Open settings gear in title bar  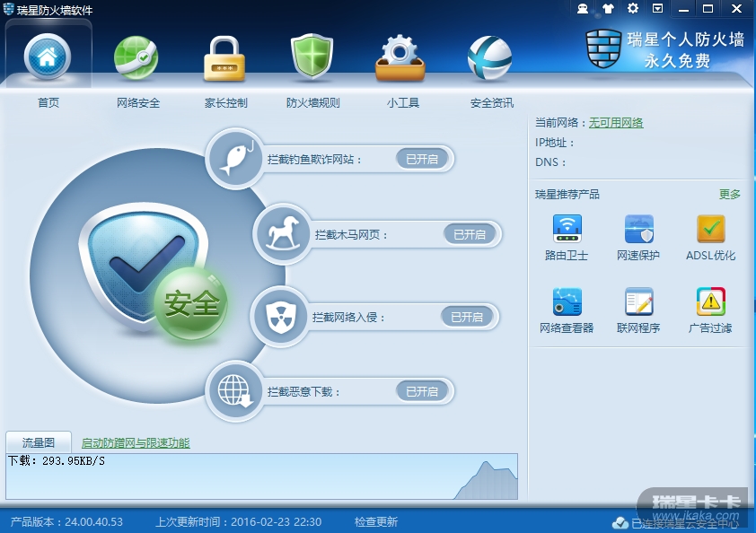coord(633,8)
